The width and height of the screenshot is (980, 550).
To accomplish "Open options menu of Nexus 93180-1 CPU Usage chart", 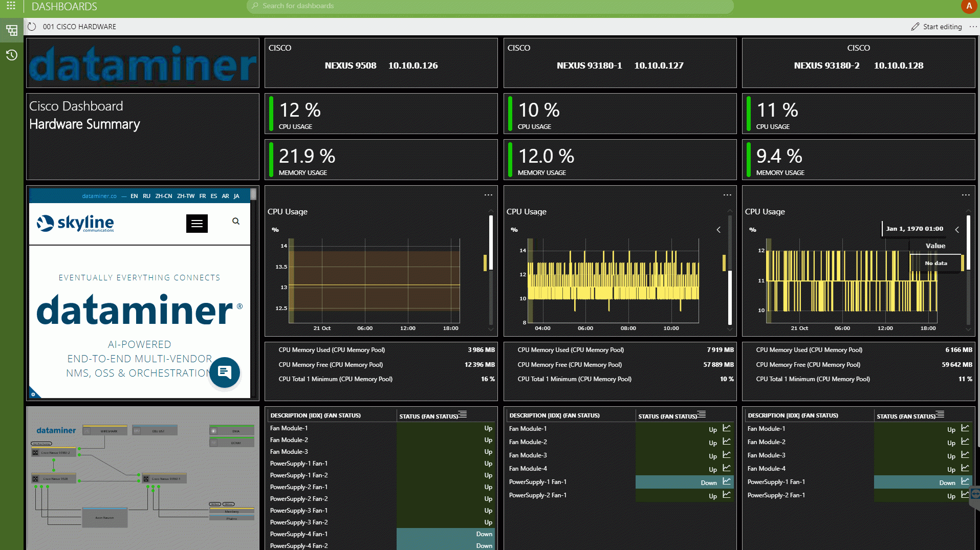I will [727, 195].
